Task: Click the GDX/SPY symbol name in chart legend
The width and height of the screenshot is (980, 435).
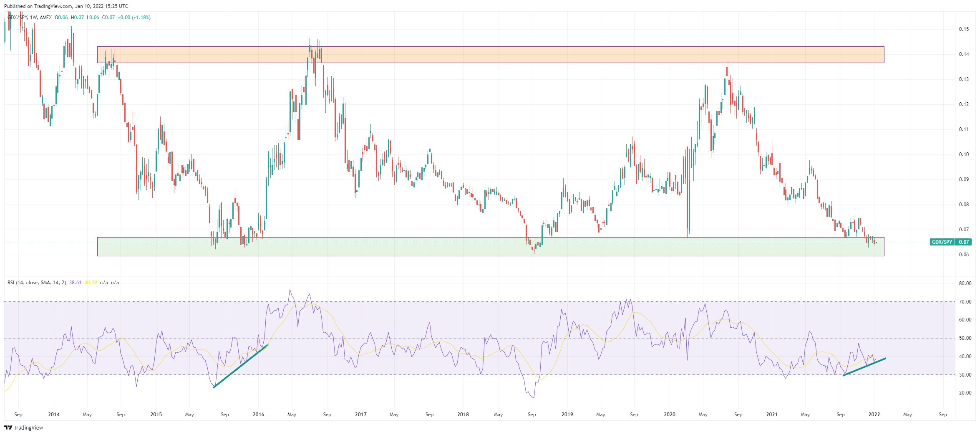Action: (18, 18)
